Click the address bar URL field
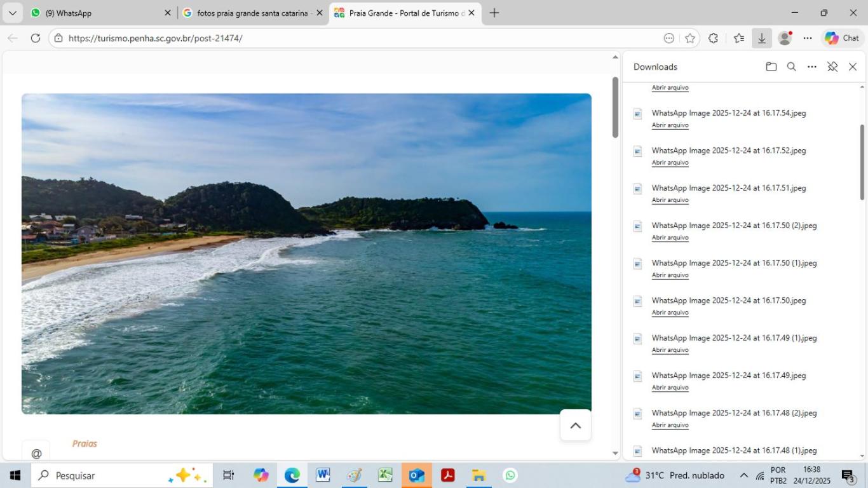The image size is (868, 488). point(356,38)
